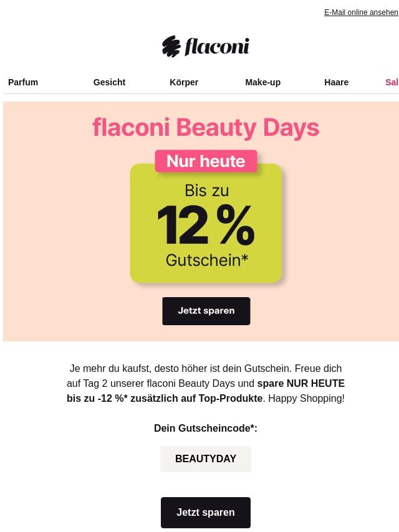Click the flaconi Beauty Days headline
Screen dimensions: 399x532
click(x=206, y=128)
